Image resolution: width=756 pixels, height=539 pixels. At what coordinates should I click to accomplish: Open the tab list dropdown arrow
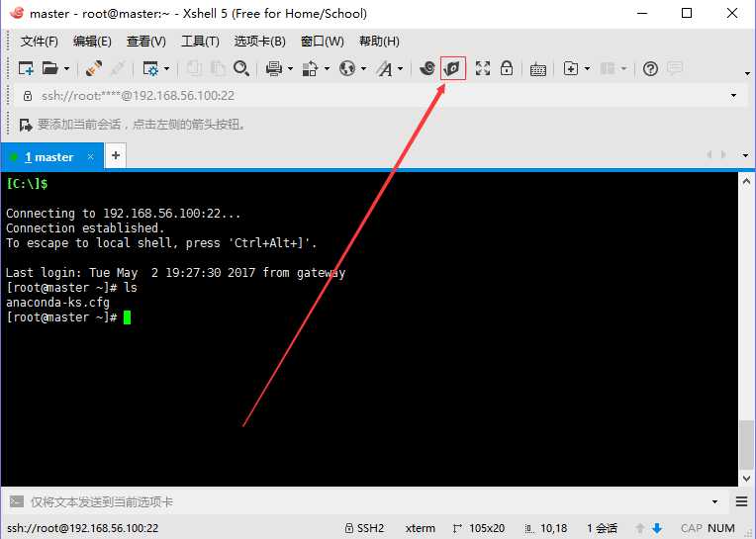[745, 155]
